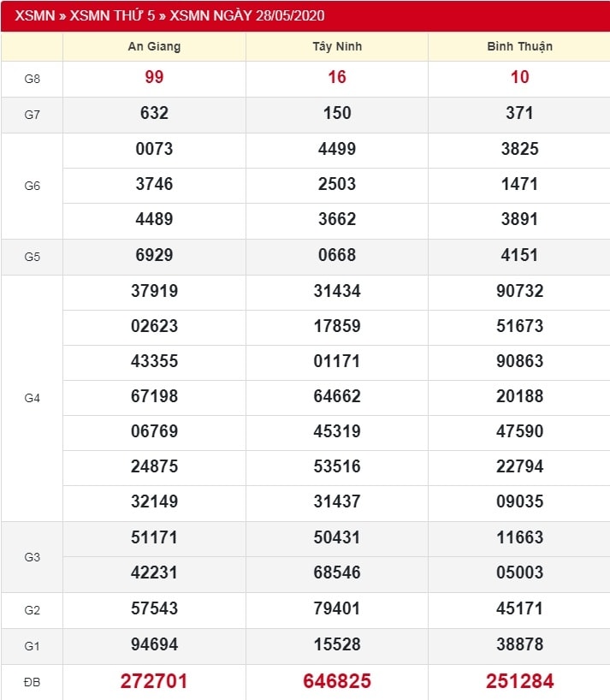610x700 pixels.
Task: Click Bình Thuận special prize 251284
Action: pyautogui.click(x=519, y=681)
